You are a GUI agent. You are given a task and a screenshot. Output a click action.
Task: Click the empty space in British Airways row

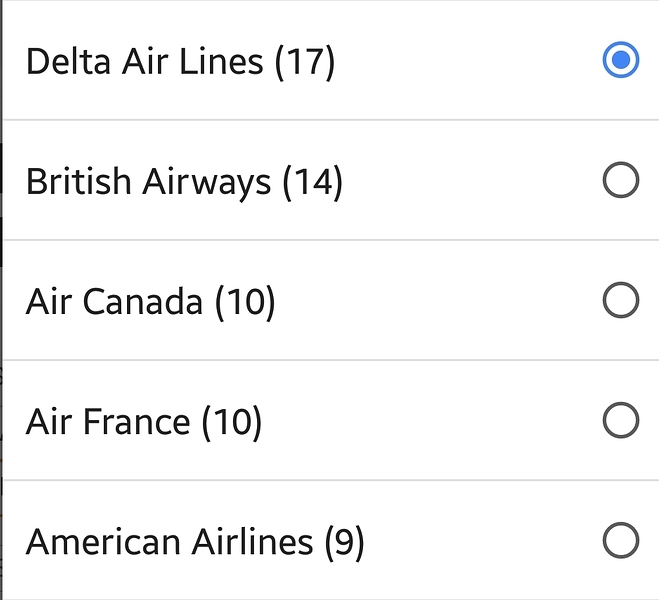click(x=470, y=182)
